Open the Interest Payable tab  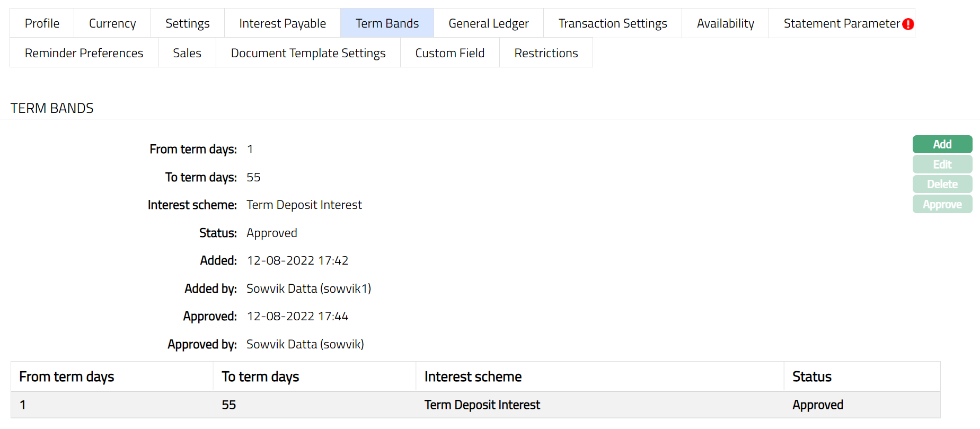282,23
